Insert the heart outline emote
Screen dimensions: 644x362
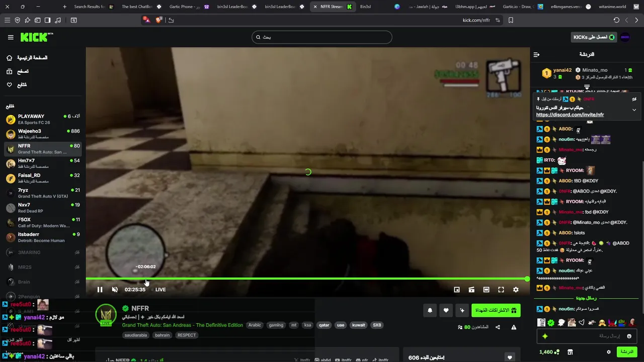click(x=582, y=323)
